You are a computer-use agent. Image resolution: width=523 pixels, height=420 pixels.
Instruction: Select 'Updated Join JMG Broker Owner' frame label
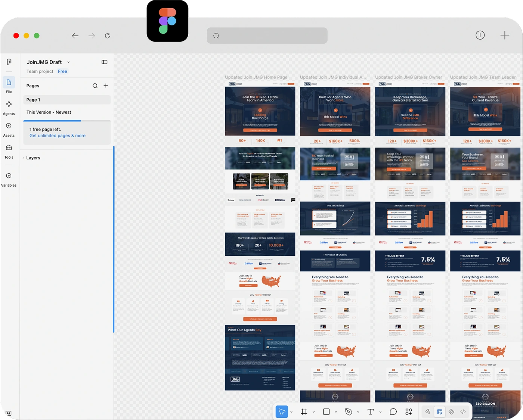(x=409, y=77)
